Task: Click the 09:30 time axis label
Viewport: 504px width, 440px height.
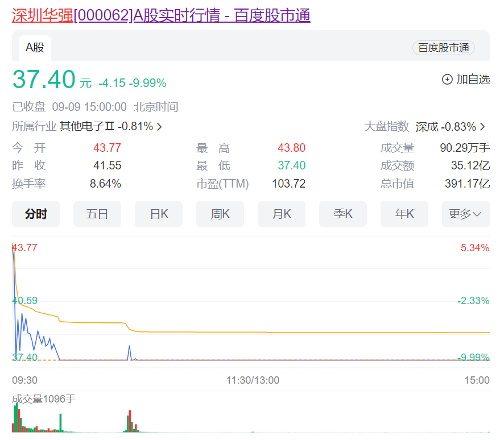Action: [25, 380]
